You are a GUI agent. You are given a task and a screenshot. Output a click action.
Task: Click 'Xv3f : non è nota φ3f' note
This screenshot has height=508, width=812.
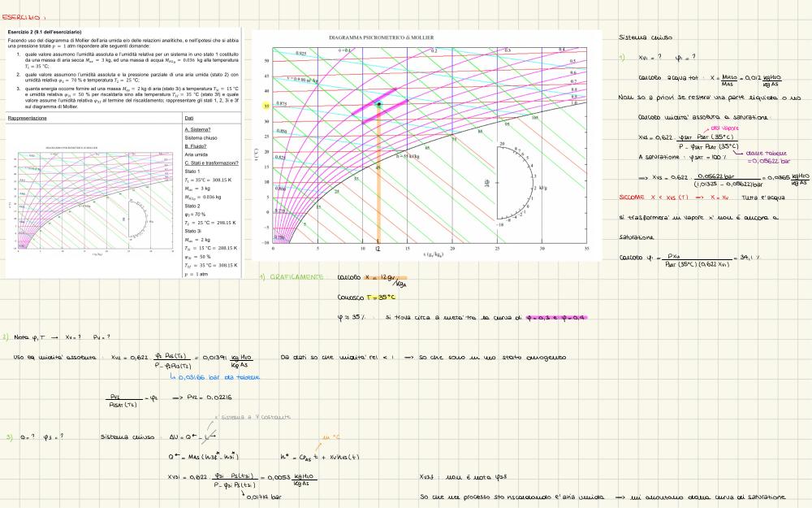point(464,477)
